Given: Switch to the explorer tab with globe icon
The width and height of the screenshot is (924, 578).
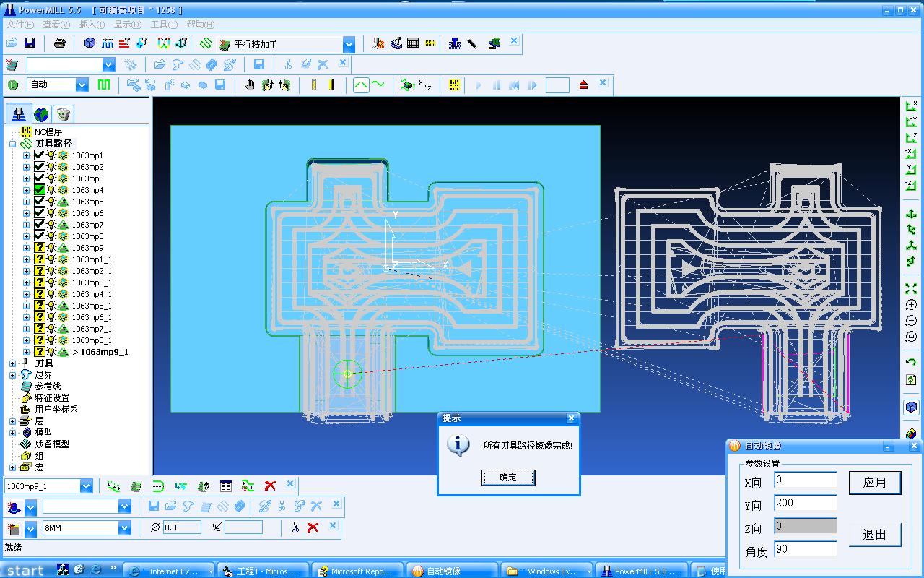Looking at the screenshot, I should point(41,113).
